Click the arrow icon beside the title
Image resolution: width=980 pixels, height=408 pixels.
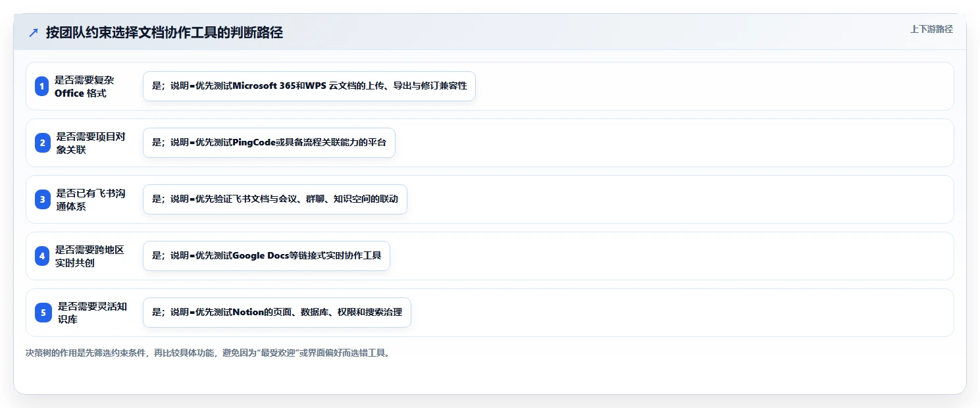(34, 33)
